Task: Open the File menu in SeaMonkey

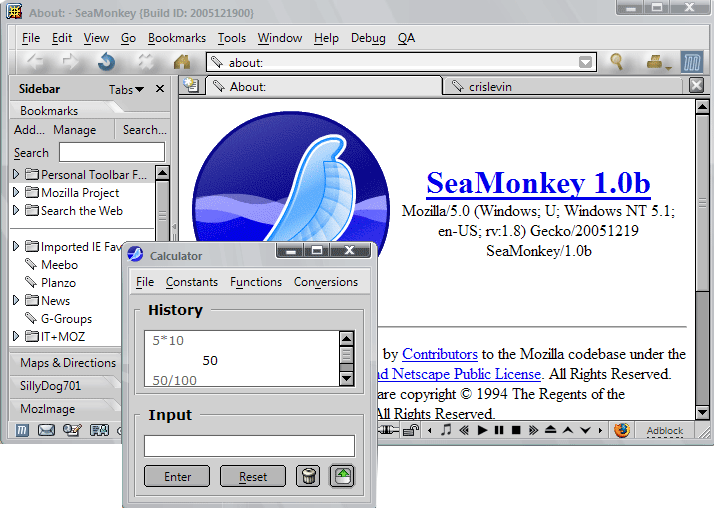Action: 31,38
